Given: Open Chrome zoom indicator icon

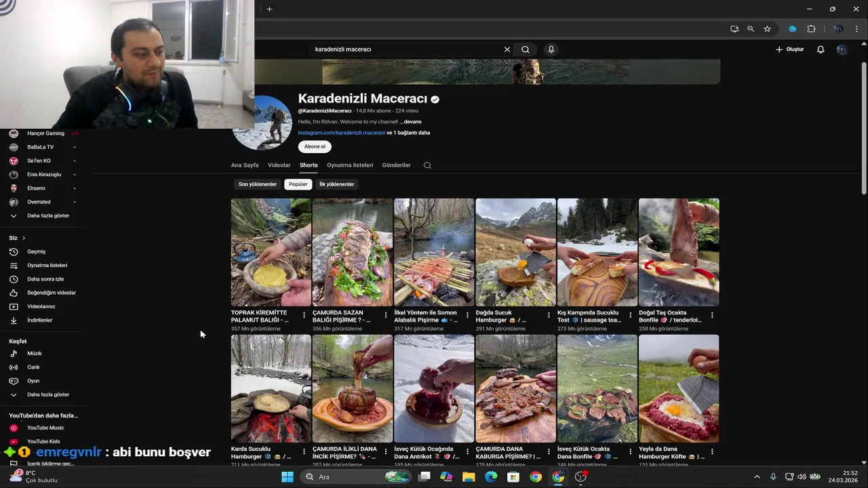Looking at the screenshot, I should point(751,29).
